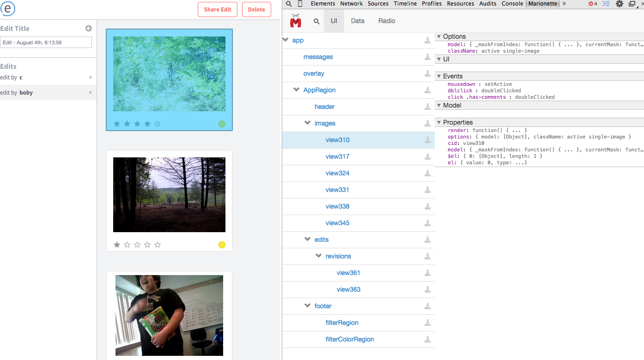The image size is (644, 360).
Task: Click the inspect icon for edits row
Action: [x=428, y=240]
